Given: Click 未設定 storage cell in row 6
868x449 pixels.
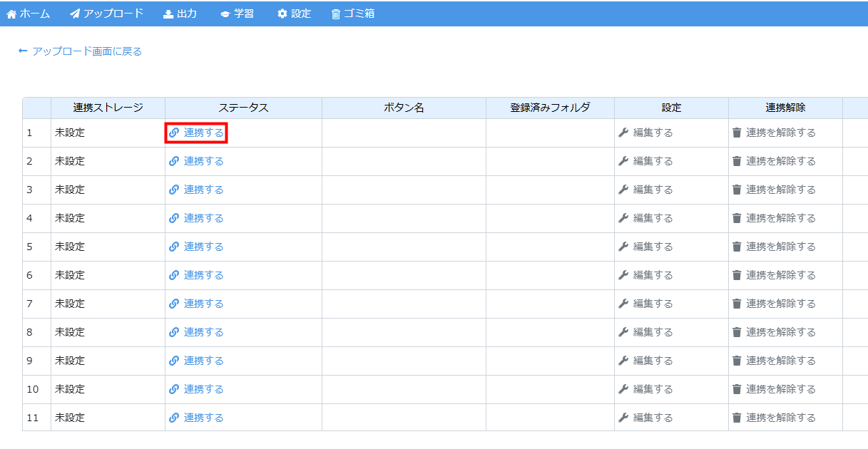Looking at the screenshot, I should pyautogui.click(x=70, y=275).
